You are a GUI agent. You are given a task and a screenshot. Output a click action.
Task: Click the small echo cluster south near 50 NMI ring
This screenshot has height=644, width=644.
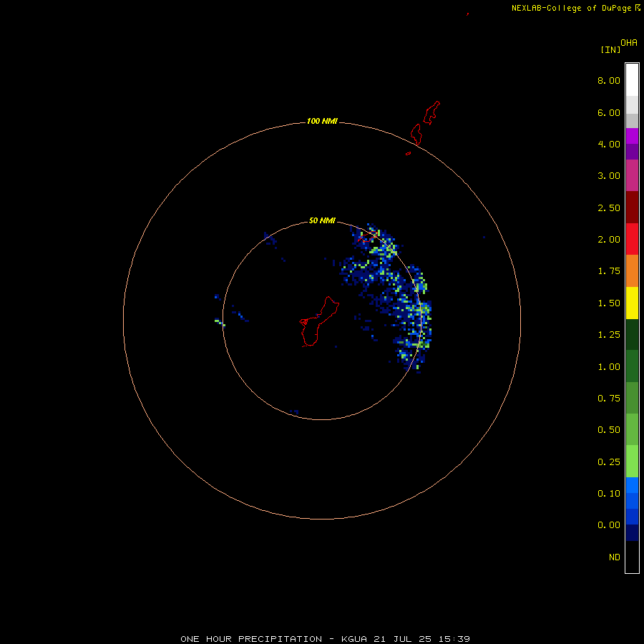coord(294,411)
